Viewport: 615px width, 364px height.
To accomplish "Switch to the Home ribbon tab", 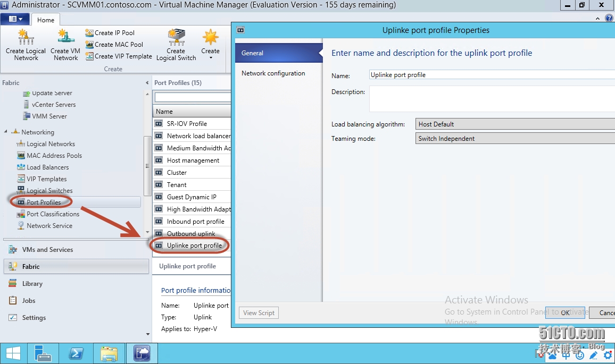I will pos(46,20).
